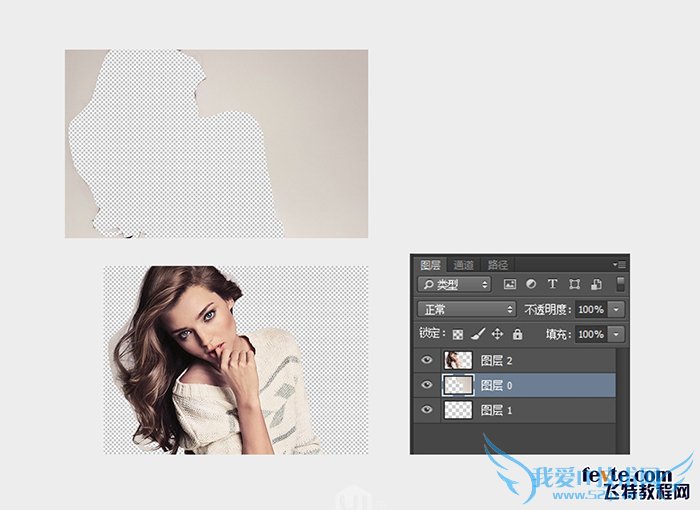
Task: Lock image pixels with brush icon
Action: coord(478,334)
